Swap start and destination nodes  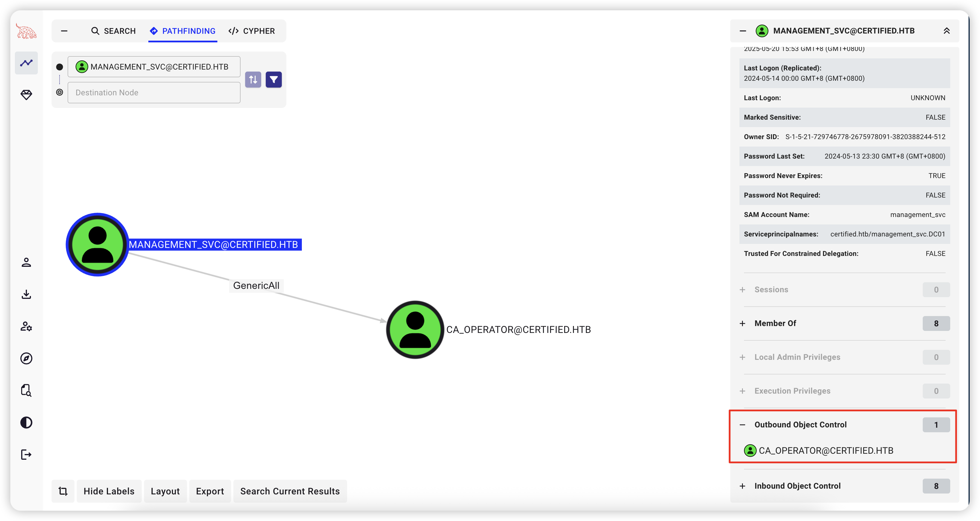[x=253, y=80]
